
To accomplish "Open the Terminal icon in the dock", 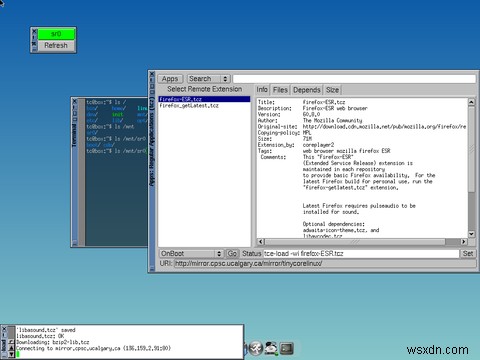I will coord(286,349).
